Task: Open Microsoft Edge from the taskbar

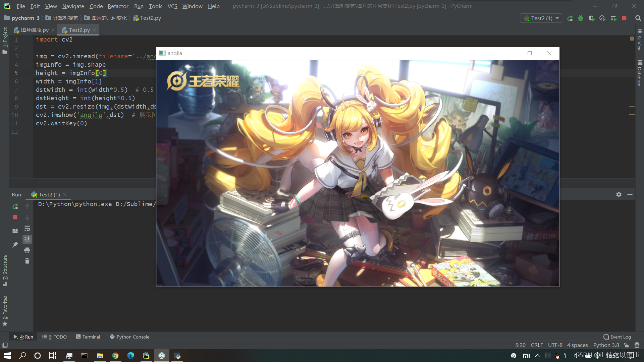Action: point(131,356)
